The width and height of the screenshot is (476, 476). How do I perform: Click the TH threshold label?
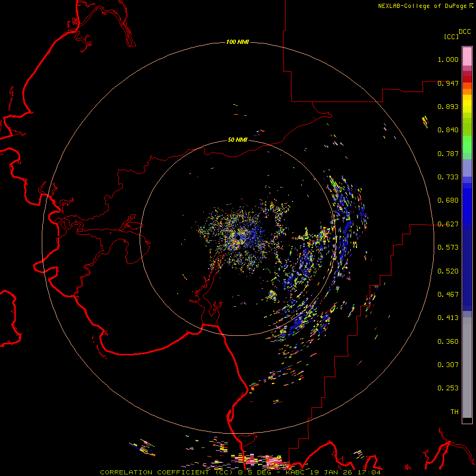coord(454,412)
